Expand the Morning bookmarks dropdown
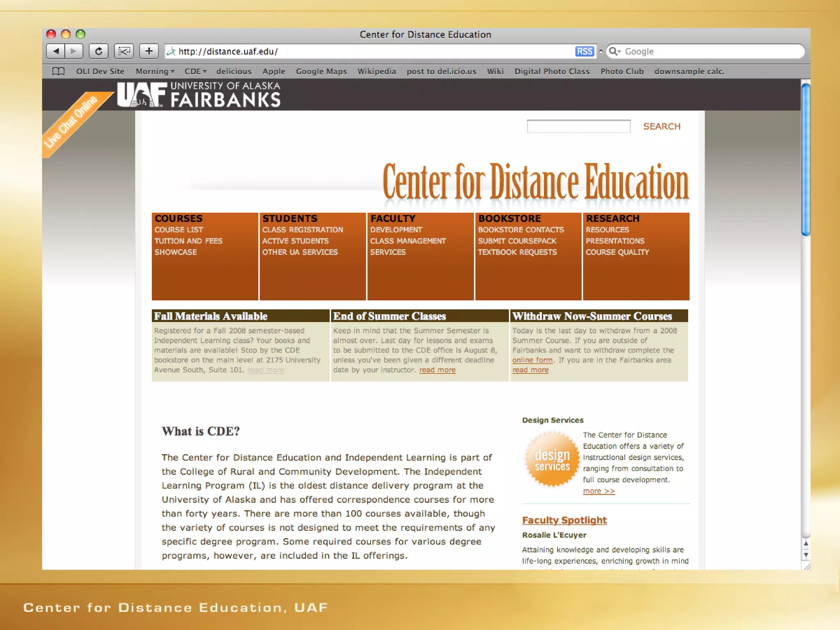 pos(155,71)
